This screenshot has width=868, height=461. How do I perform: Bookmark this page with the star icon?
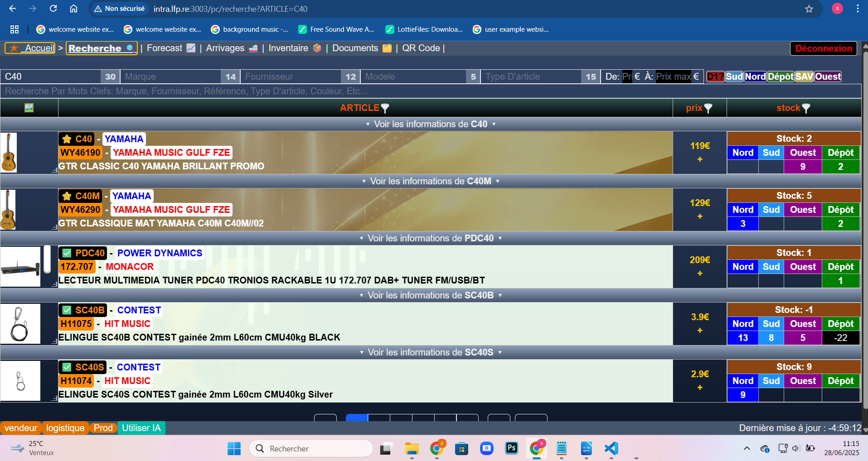point(809,9)
